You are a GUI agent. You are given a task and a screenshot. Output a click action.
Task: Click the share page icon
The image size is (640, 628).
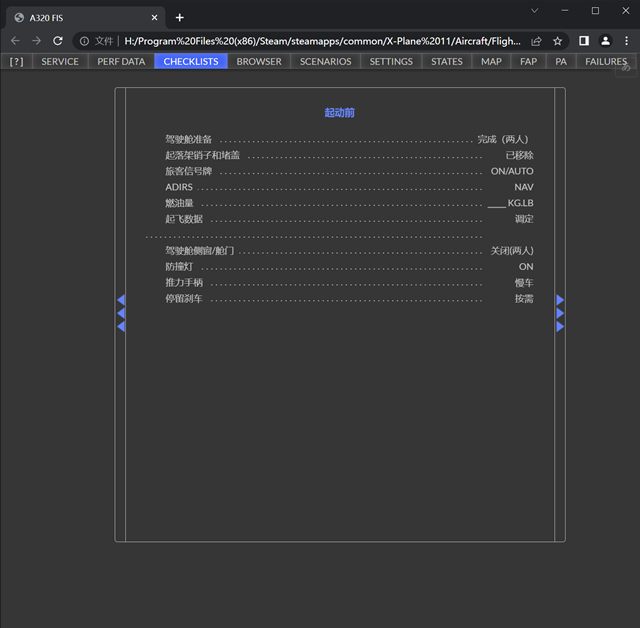click(x=536, y=41)
